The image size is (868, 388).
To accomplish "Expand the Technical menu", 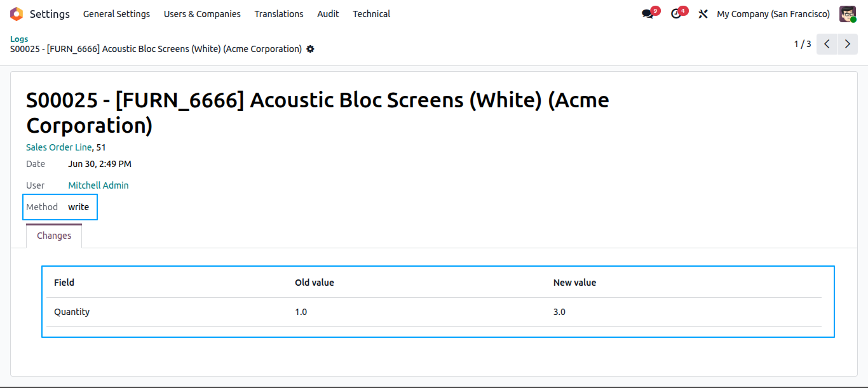I will coord(372,14).
